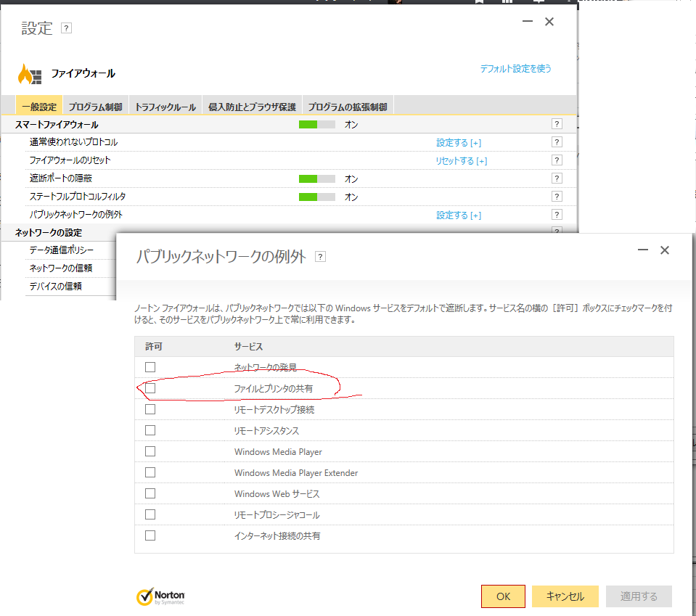696x616 pixels.
Task: Click help icon for スマートファイアウォール row
Action: point(557,124)
